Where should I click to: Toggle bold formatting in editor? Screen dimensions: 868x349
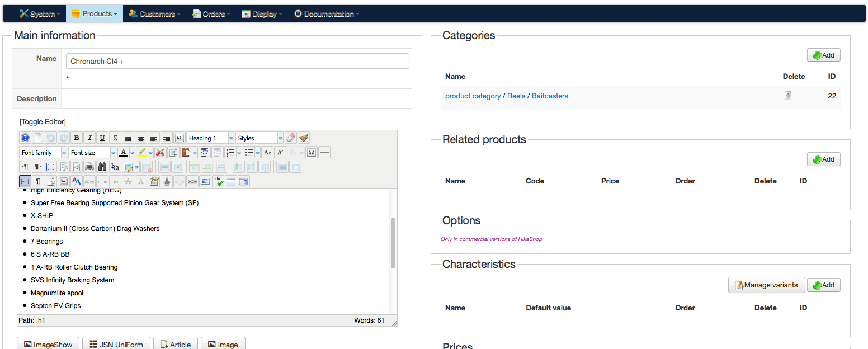(x=77, y=138)
